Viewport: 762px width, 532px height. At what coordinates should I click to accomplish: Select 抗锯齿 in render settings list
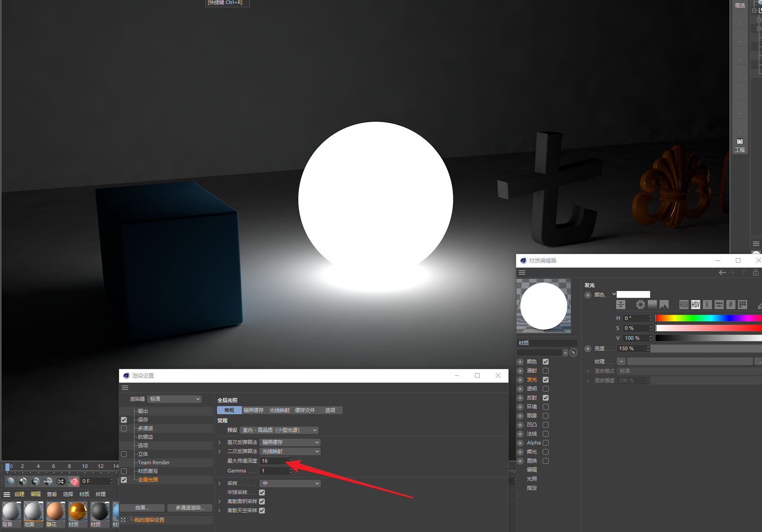145,437
